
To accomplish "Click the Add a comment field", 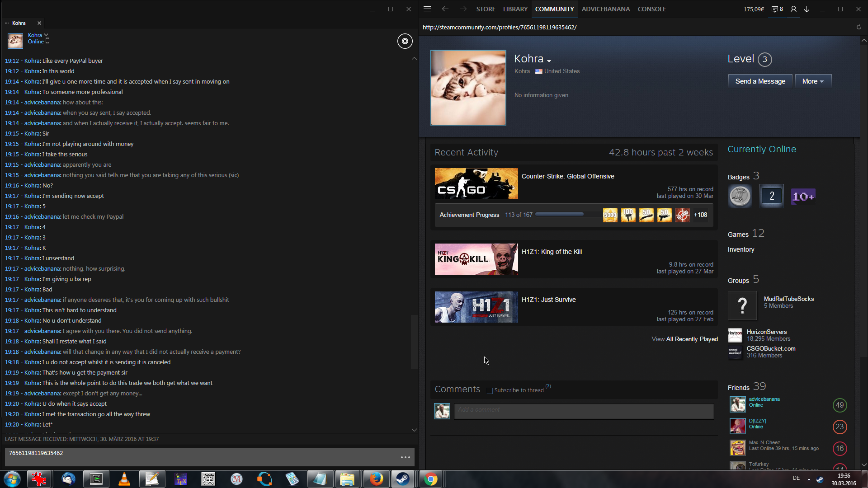I will tap(583, 411).
